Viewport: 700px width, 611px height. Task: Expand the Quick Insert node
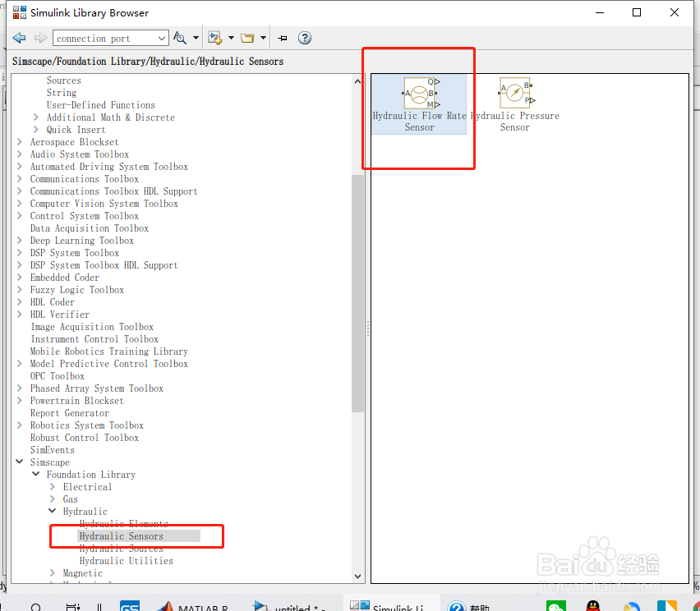coord(36,130)
